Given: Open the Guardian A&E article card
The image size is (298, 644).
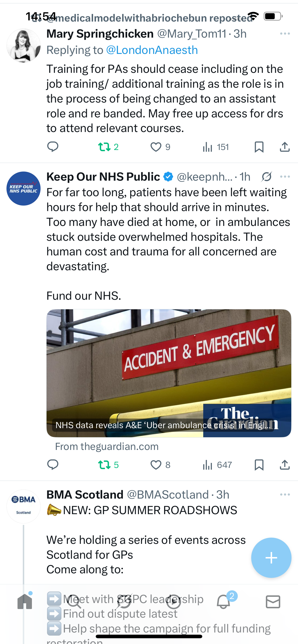Looking at the screenshot, I should 169,373.
